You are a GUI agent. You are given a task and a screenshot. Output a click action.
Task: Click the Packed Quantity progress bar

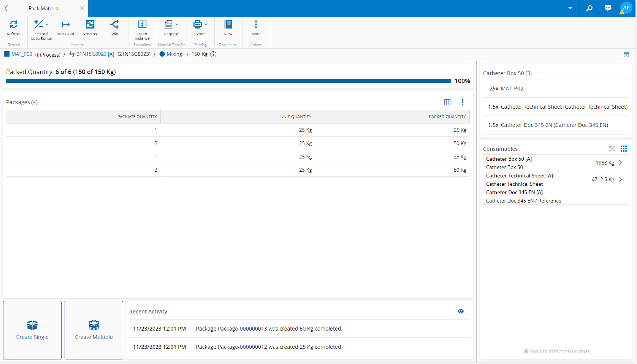228,81
